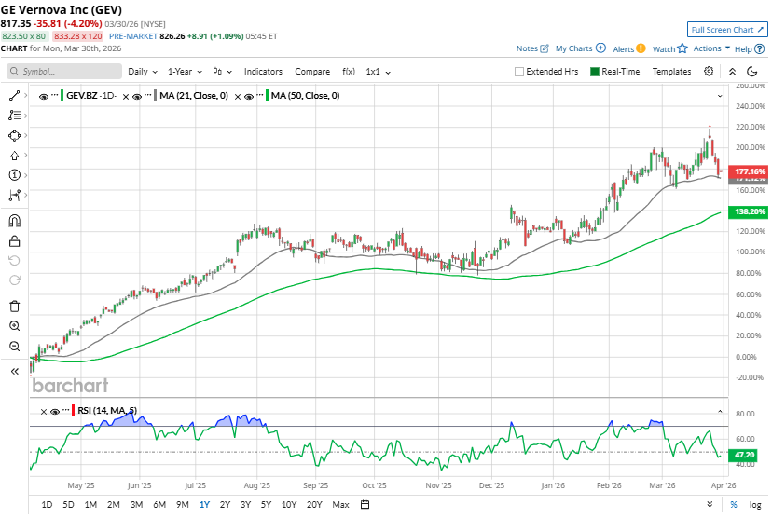Activate the magnet snap mode icon
This screenshot has width=772, height=532.
click(14, 222)
